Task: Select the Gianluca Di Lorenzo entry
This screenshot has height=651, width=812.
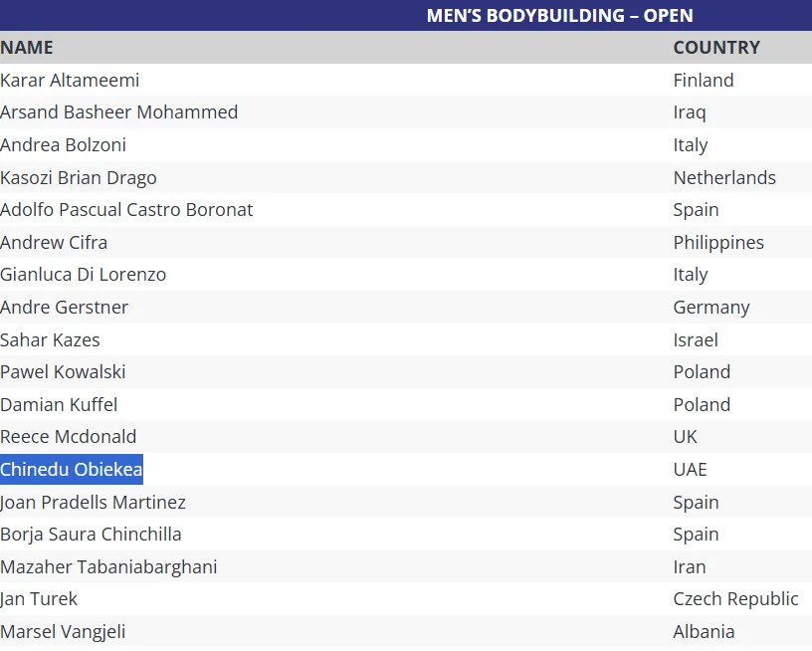Action: pyautogui.click(x=84, y=274)
